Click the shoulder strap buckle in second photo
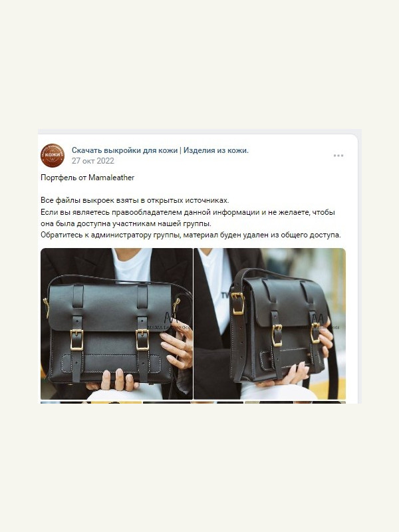This screenshot has height=532, width=399. 238,303
